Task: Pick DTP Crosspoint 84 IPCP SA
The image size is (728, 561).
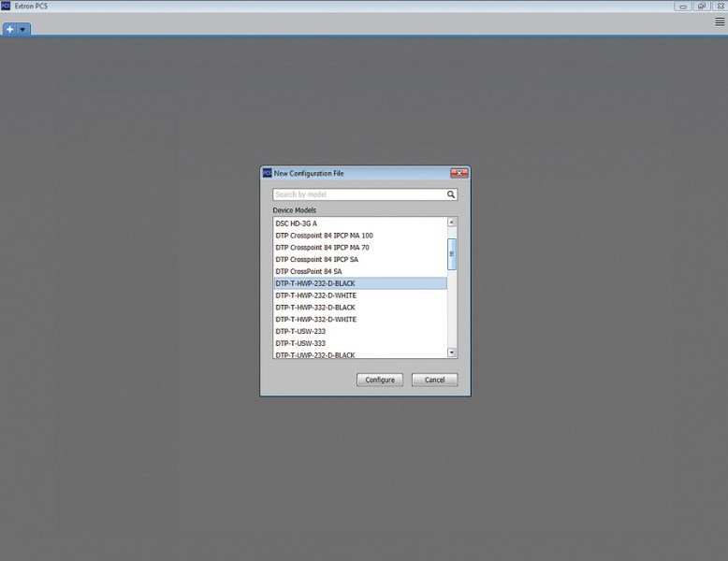Action: pos(360,259)
